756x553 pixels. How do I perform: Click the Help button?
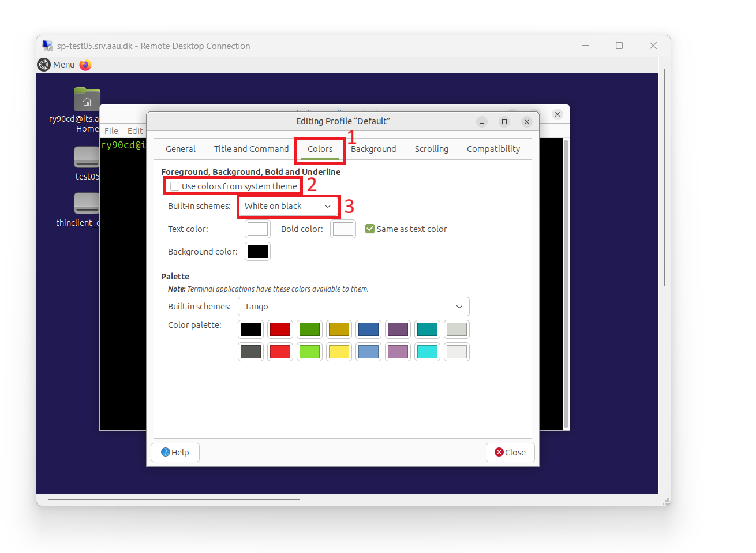[x=175, y=452]
